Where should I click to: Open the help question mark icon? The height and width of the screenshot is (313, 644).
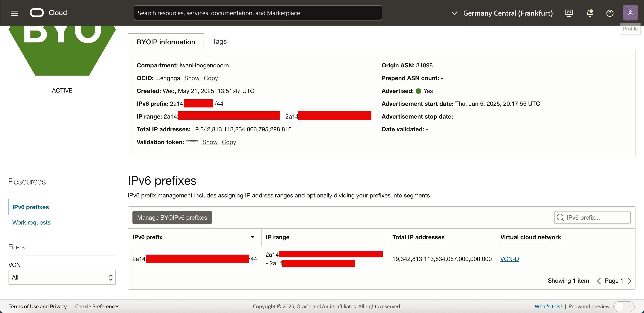tap(610, 13)
